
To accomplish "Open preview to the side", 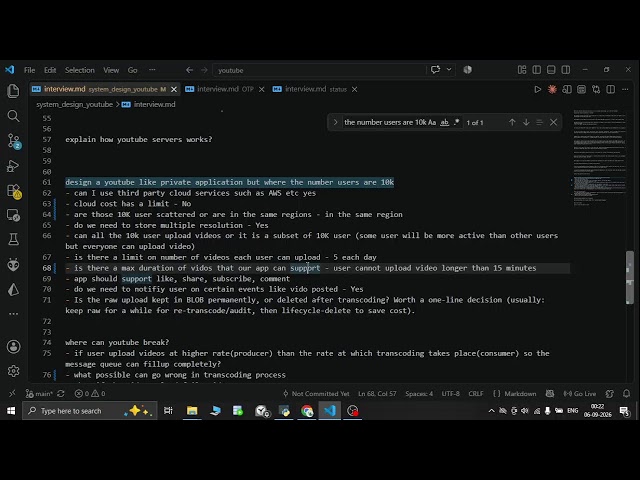I will (567, 89).
